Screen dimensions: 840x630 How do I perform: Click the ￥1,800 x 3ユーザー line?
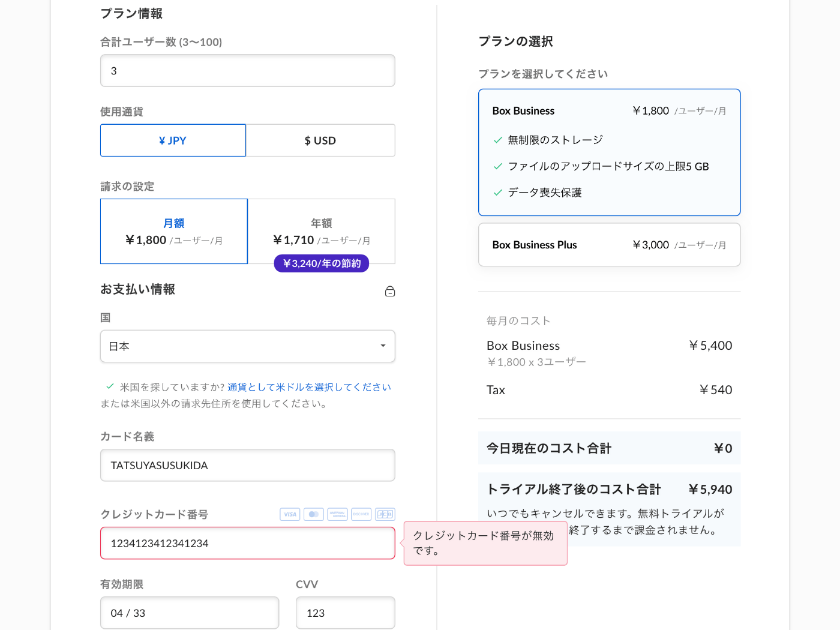(536, 362)
